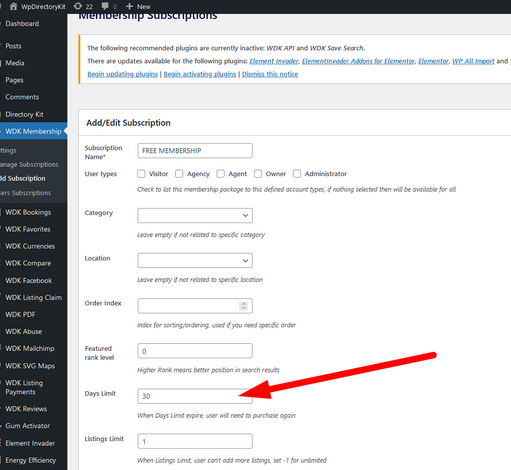Tick the Agency user type checkbox
The width and height of the screenshot is (511, 470).
pyautogui.click(x=179, y=174)
